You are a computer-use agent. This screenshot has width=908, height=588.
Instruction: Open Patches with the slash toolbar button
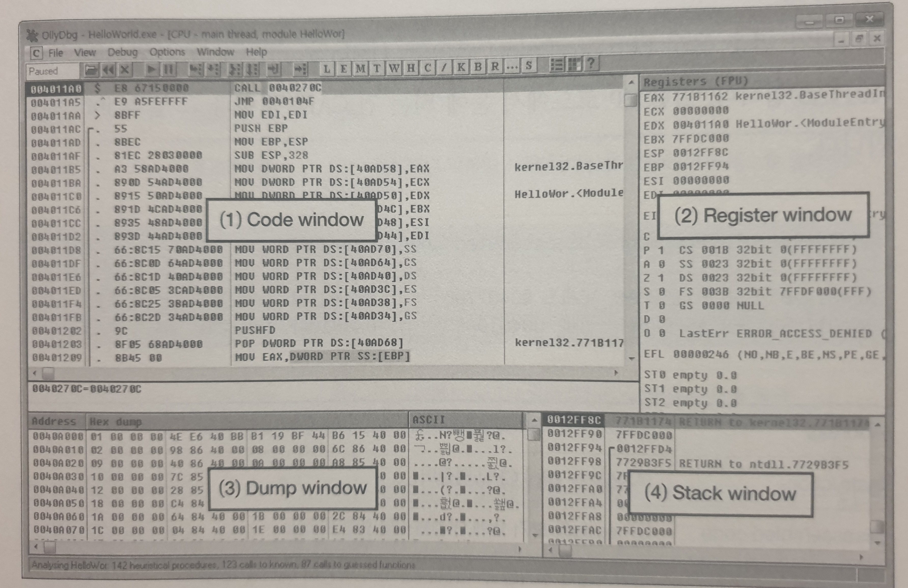(x=444, y=68)
